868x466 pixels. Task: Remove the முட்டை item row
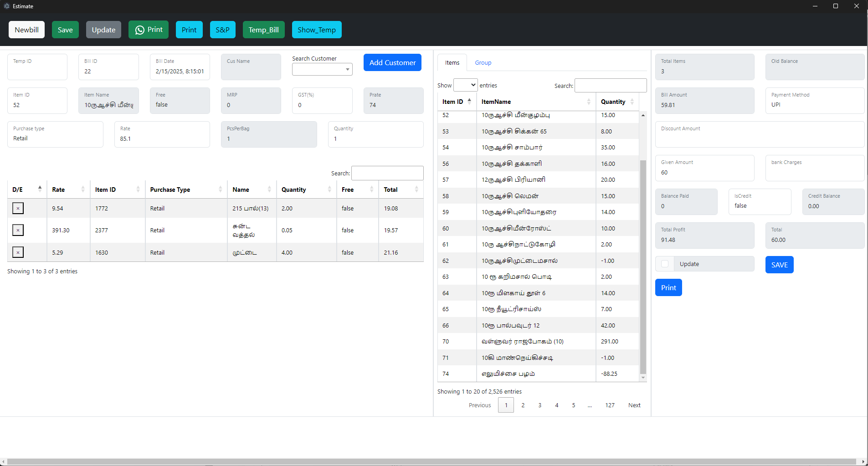[18, 252]
